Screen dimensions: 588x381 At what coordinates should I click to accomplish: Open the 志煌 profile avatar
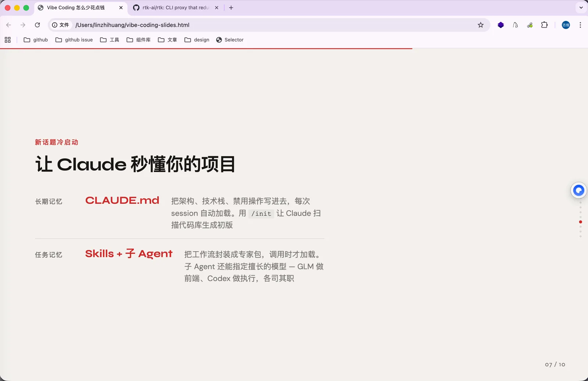tap(566, 25)
